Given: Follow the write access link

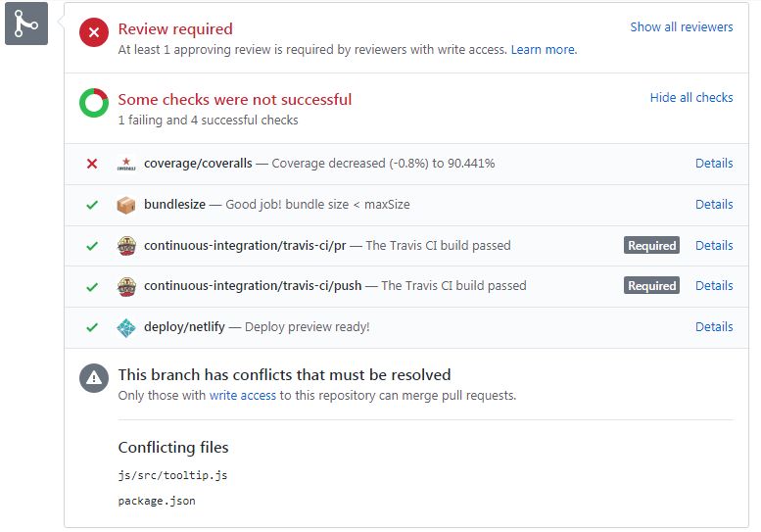Looking at the screenshot, I should pos(243,396).
